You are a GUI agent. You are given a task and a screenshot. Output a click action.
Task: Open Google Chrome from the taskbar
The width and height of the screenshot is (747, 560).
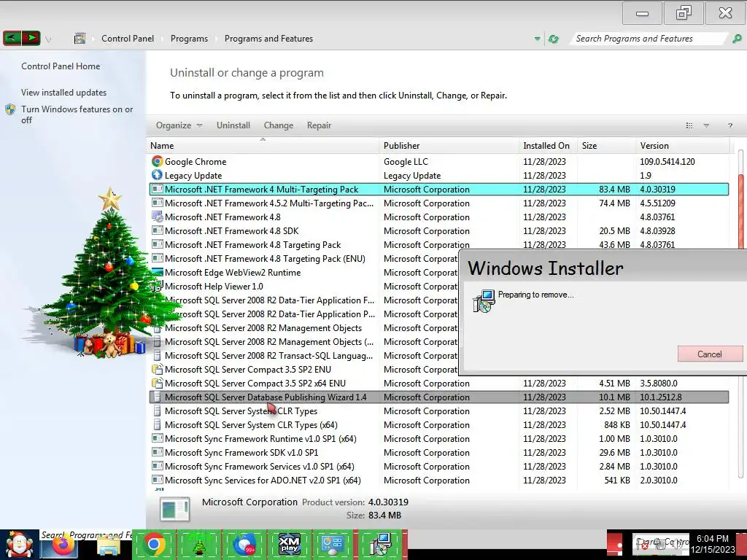coord(153,545)
